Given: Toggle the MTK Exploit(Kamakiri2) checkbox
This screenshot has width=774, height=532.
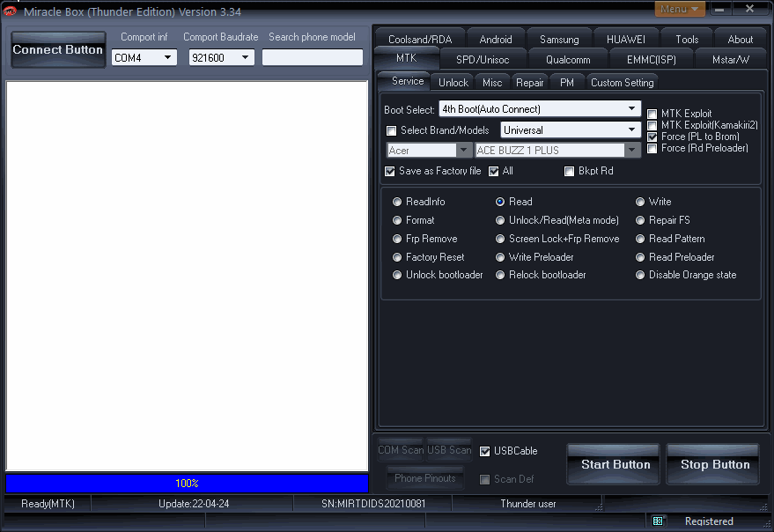Looking at the screenshot, I should [x=652, y=125].
